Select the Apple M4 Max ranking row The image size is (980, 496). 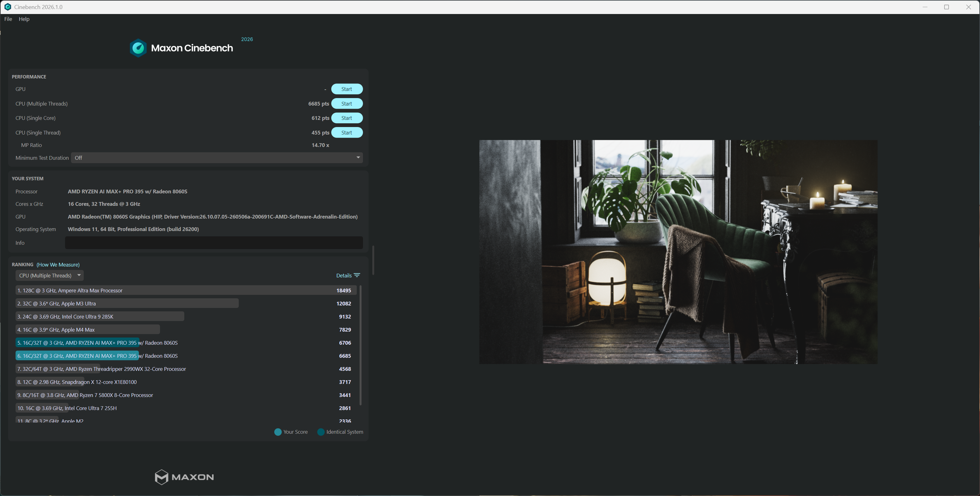pyautogui.click(x=186, y=330)
